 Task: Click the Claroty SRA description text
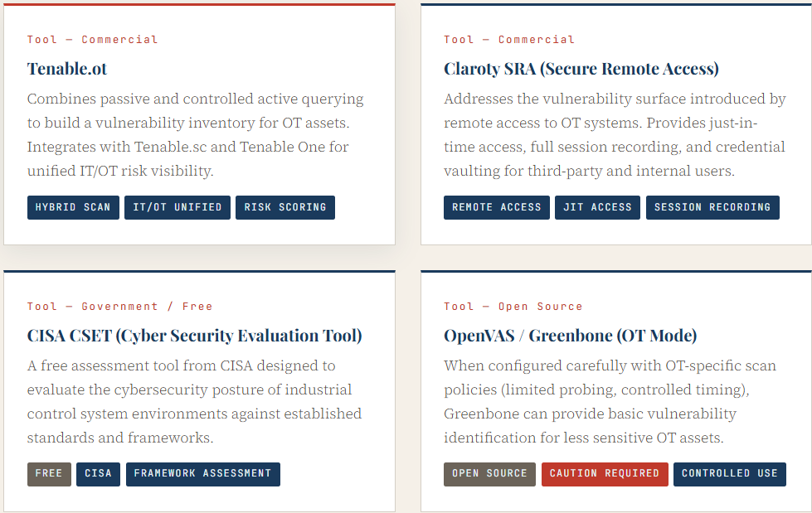point(615,134)
